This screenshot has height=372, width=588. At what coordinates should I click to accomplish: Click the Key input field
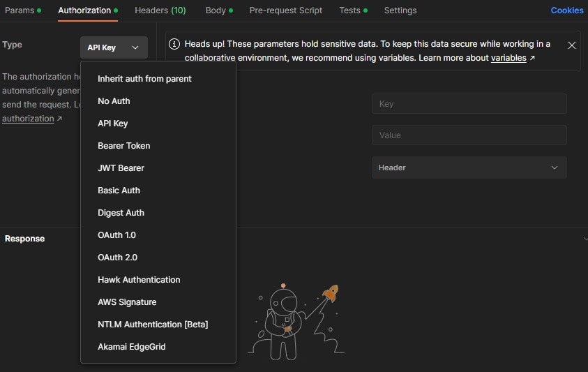[x=469, y=103]
